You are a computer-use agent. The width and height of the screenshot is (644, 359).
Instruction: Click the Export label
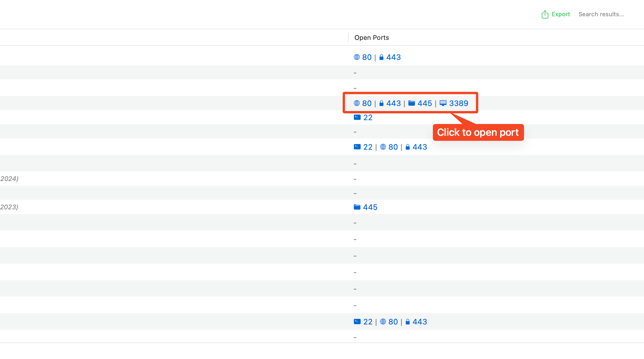[561, 14]
